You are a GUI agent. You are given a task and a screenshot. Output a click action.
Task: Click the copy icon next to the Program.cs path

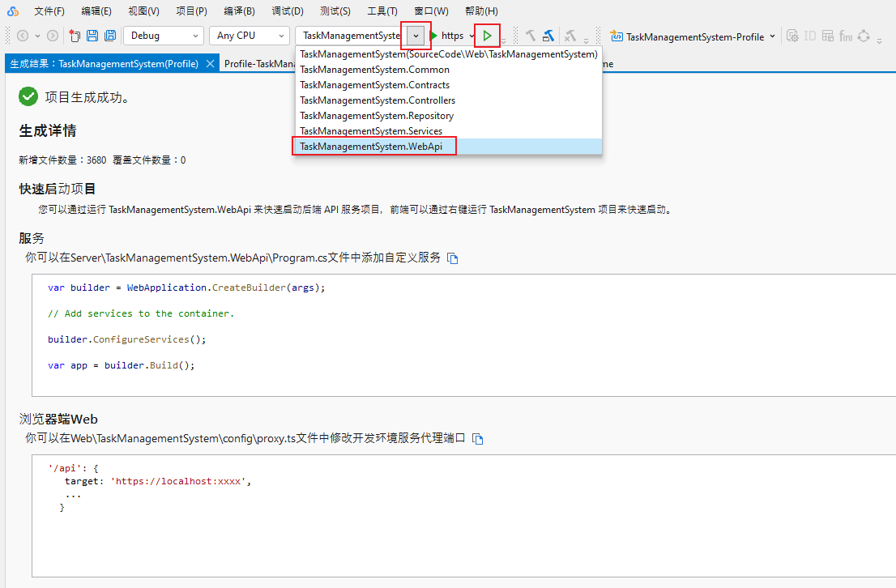pos(453,258)
